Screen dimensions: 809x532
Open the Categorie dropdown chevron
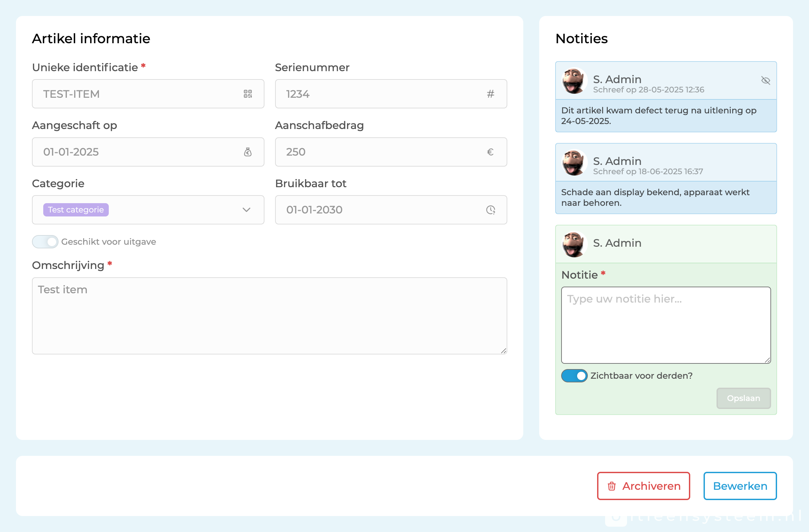246,210
